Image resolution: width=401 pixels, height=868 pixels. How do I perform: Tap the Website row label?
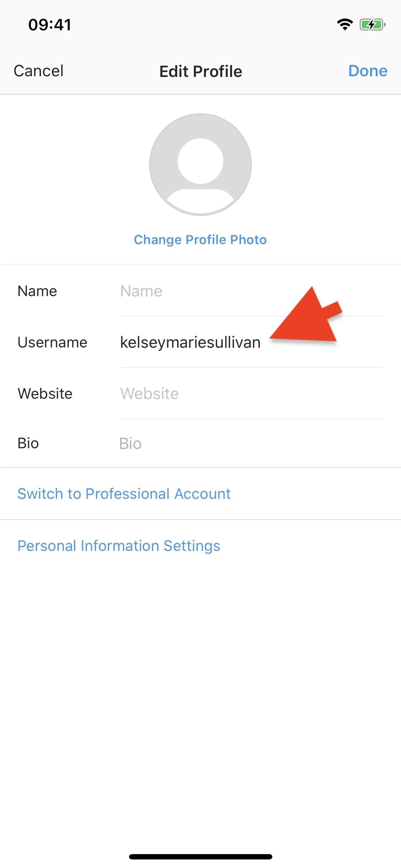(x=45, y=394)
